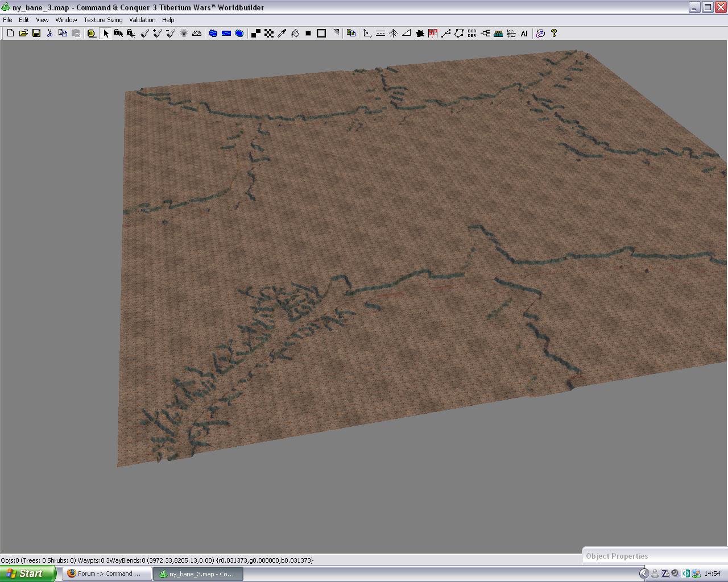The height and width of the screenshot is (582, 728).
Task: Select the black splat scorch tool
Action: coord(420,34)
